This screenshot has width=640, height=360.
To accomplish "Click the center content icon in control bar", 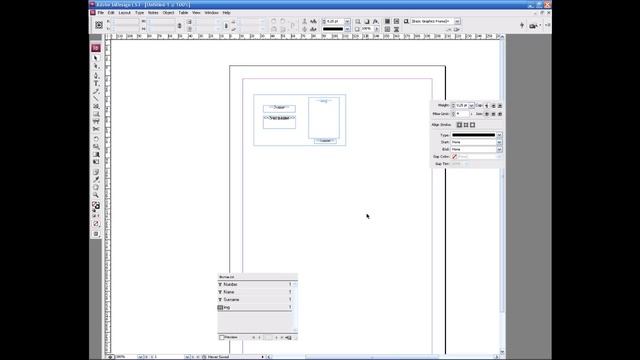I will coord(387,29).
